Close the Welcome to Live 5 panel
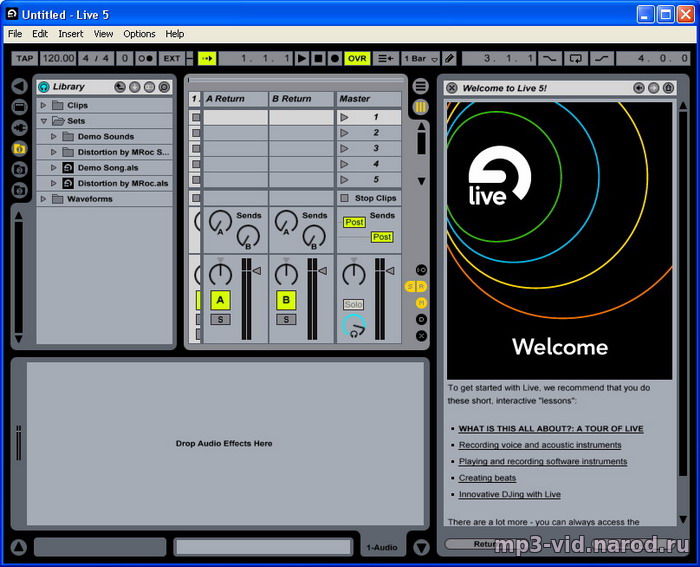 [452, 88]
